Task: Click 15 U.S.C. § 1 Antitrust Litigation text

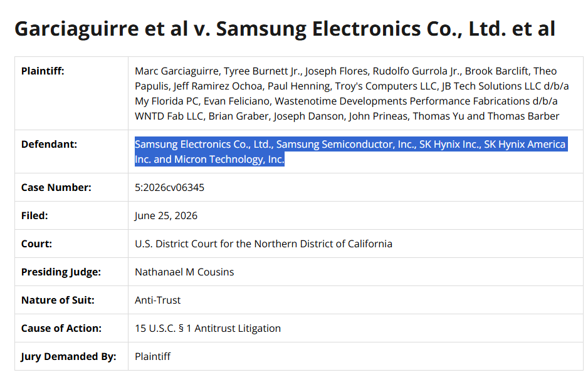Action: (x=207, y=328)
